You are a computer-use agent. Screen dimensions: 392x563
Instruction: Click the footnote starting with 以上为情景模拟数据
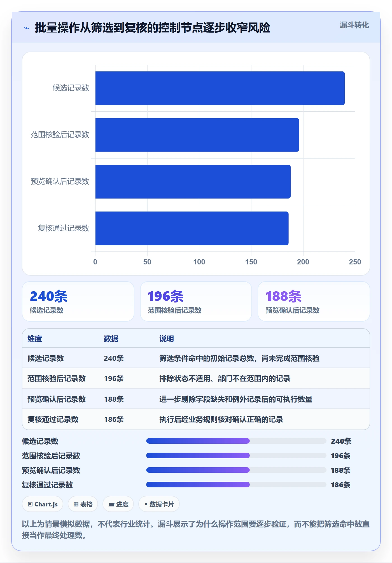tap(196, 529)
